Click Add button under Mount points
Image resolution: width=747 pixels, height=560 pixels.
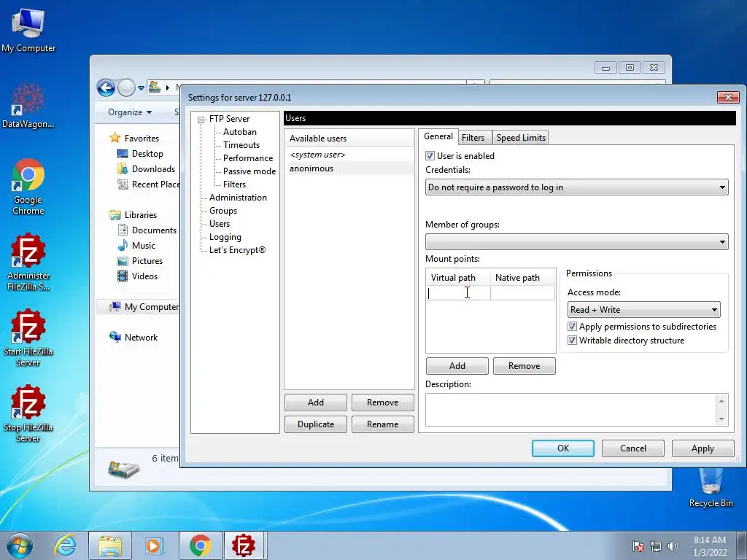(x=457, y=366)
